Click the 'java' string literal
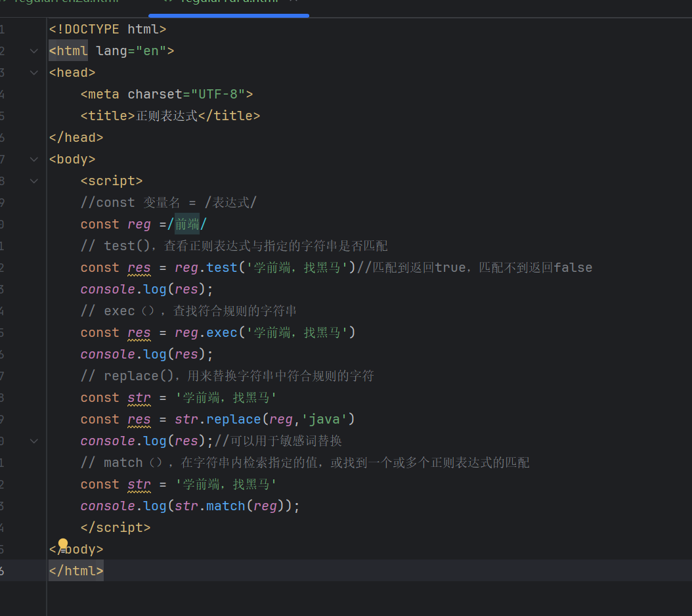692x616 pixels. click(324, 419)
